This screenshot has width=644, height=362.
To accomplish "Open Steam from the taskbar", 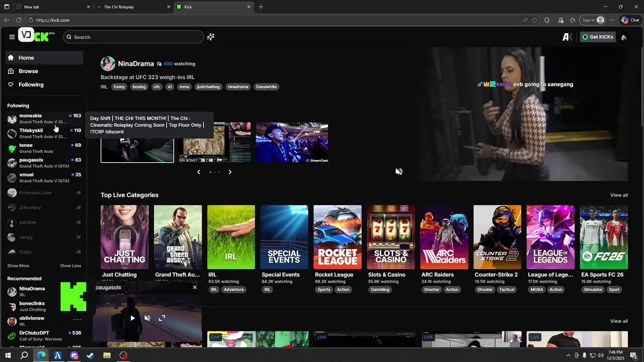I will click(90, 355).
